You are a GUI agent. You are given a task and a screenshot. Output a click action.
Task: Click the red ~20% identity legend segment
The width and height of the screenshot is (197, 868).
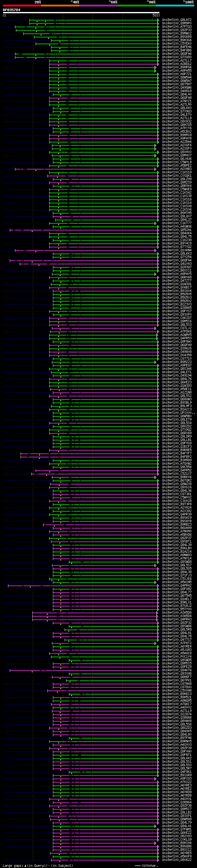coord(22,6)
